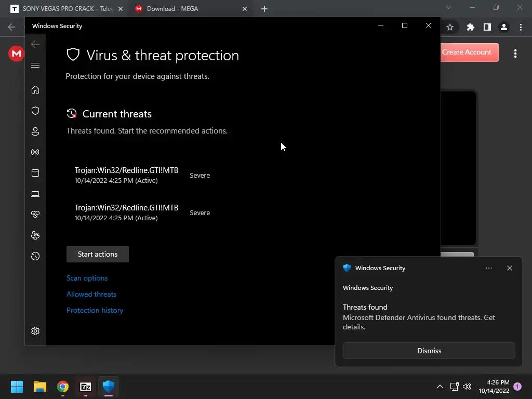Click Start actions button

tap(98, 254)
